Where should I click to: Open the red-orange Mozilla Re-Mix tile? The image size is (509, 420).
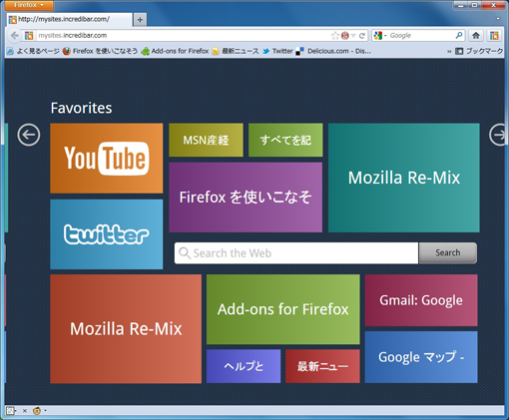click(x=126, y=329)
